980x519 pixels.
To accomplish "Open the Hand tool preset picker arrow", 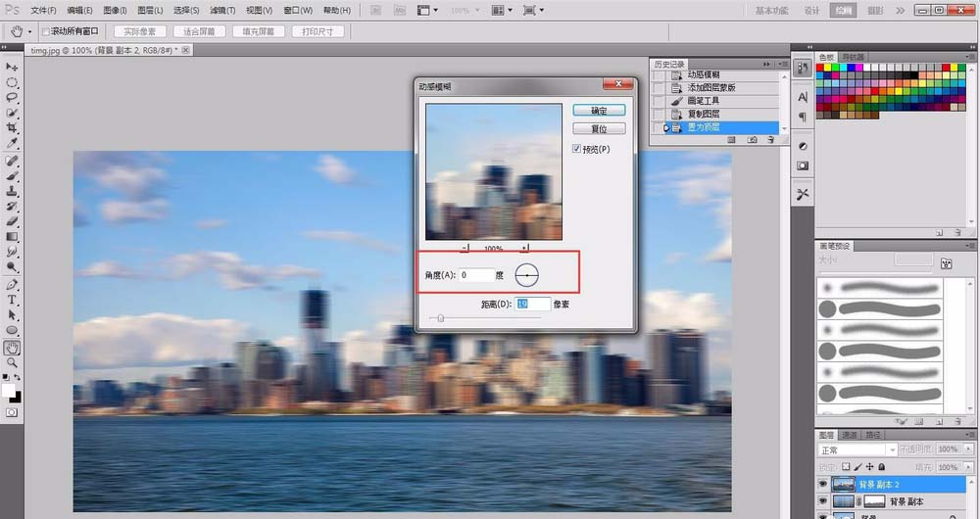I will tap(30, 31).
